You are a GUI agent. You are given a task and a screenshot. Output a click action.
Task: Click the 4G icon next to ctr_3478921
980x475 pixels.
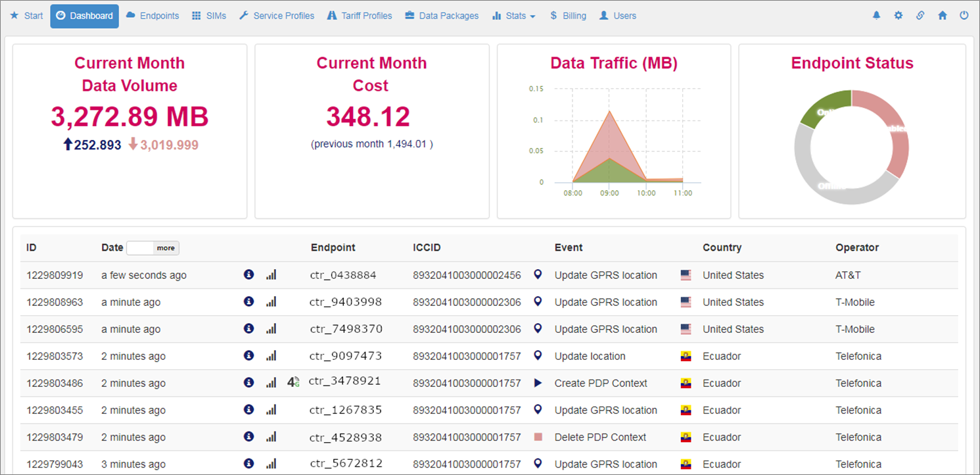tap(293, 382)
